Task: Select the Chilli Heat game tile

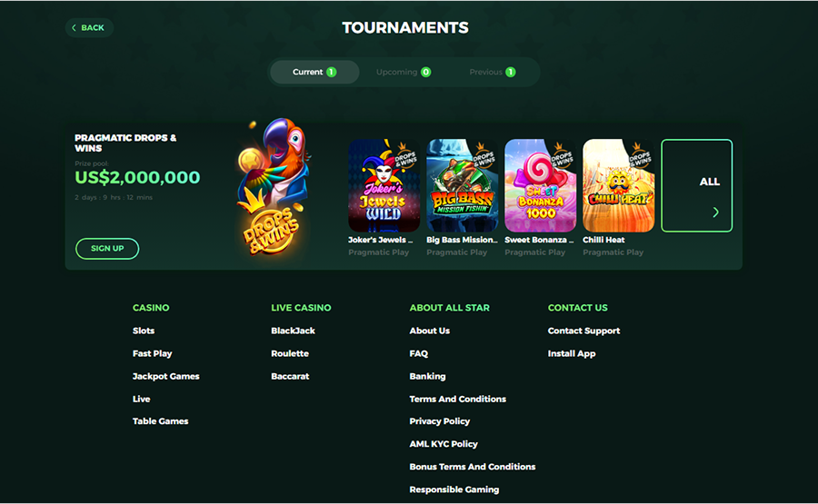Action: pos(619,185)
